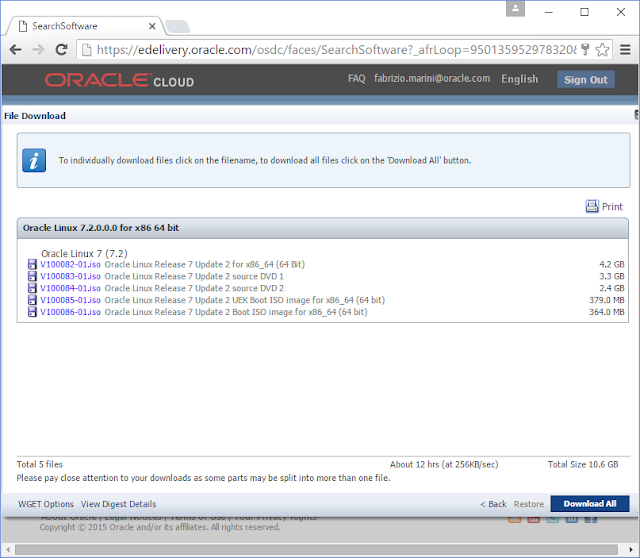Focus the address bar URL

coord(336,50)
